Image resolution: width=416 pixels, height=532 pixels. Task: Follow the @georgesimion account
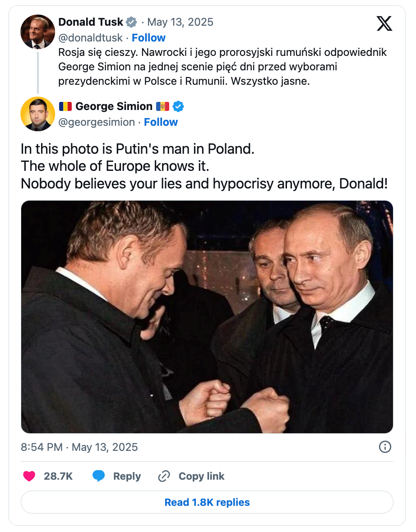click(x=161, y=122)
